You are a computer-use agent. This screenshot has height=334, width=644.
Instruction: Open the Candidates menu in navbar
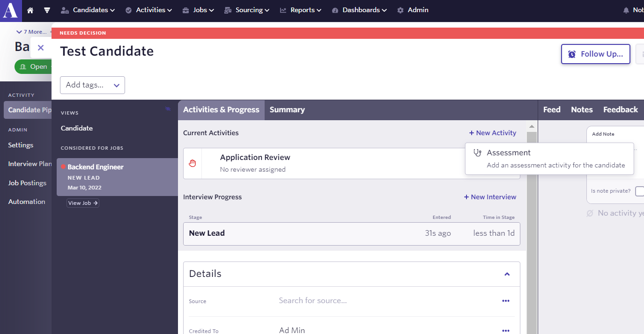[x=88, y=10]
